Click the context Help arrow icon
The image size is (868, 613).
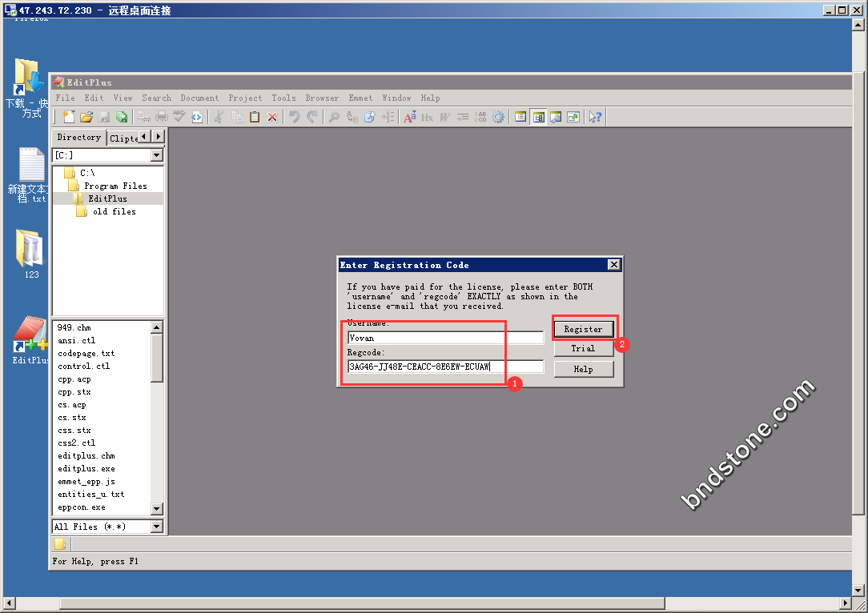pyautogui.click(x=595, y=117)
